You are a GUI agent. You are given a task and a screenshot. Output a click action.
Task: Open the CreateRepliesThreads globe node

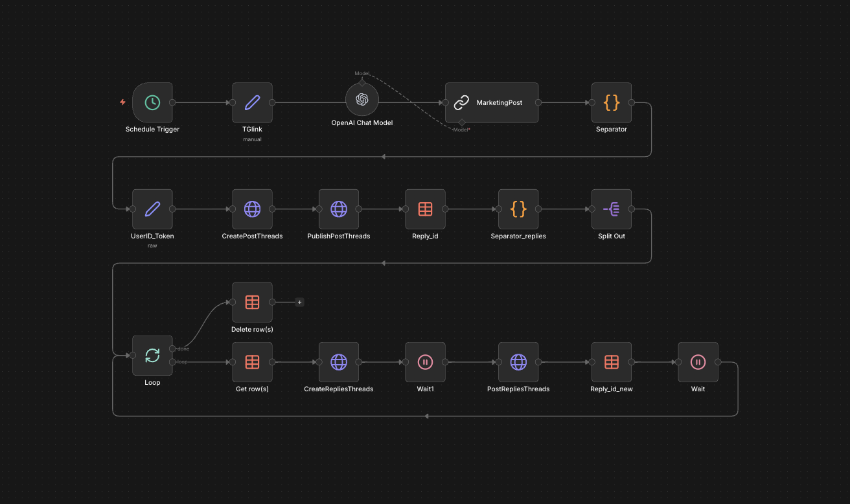click(x=338, y=362)
